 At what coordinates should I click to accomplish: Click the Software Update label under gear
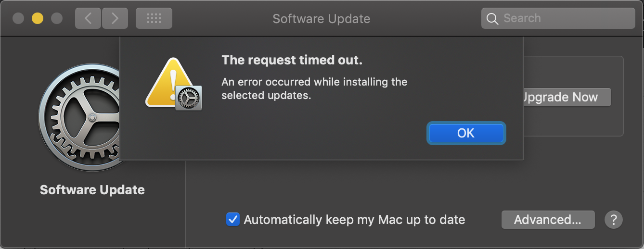[x=92, y=190]
